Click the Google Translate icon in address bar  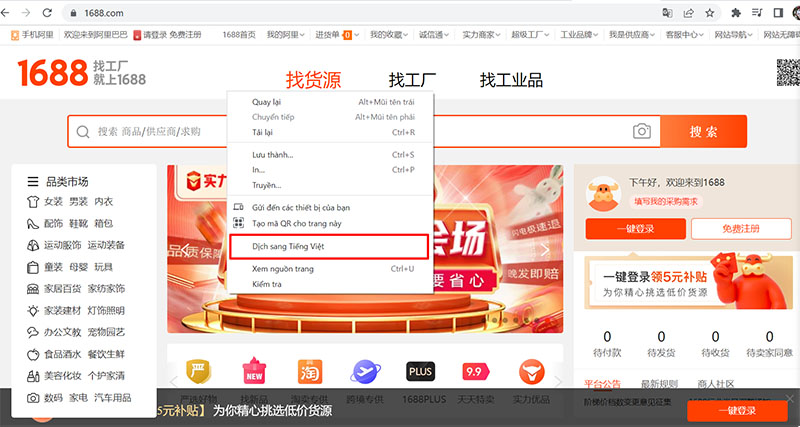pos(666,13)
